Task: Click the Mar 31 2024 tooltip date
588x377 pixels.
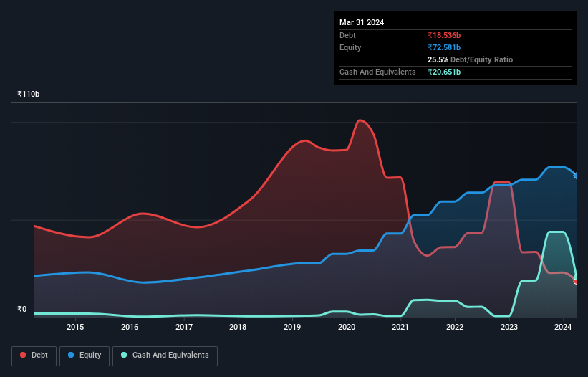Action: 362,22
